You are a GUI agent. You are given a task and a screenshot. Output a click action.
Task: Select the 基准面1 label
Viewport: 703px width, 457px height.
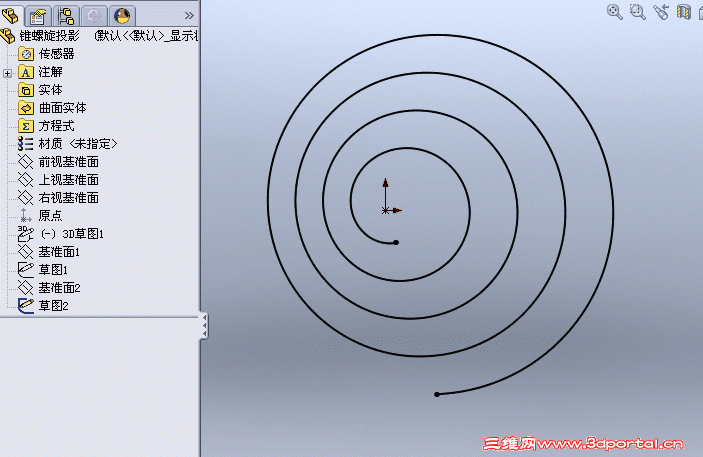pos(59,252)
